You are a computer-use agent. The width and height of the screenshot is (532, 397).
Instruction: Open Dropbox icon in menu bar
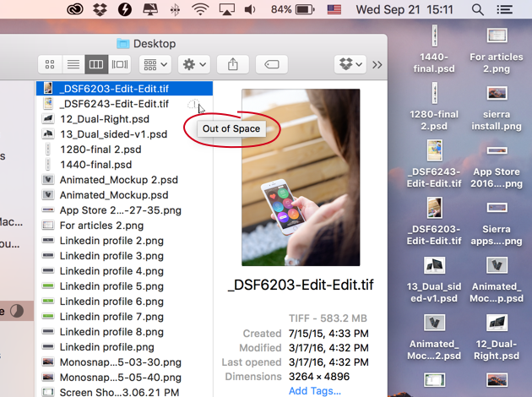[x=100, y=9]
